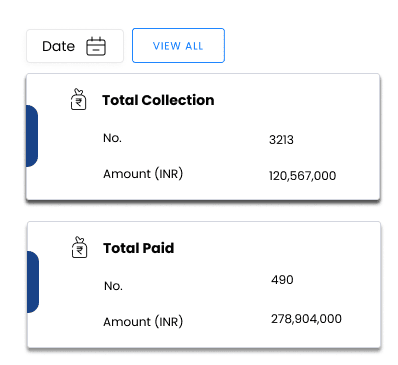Open the Total Collection card
398x365 pixels.
pyautogui.click(x=203, y=137)
